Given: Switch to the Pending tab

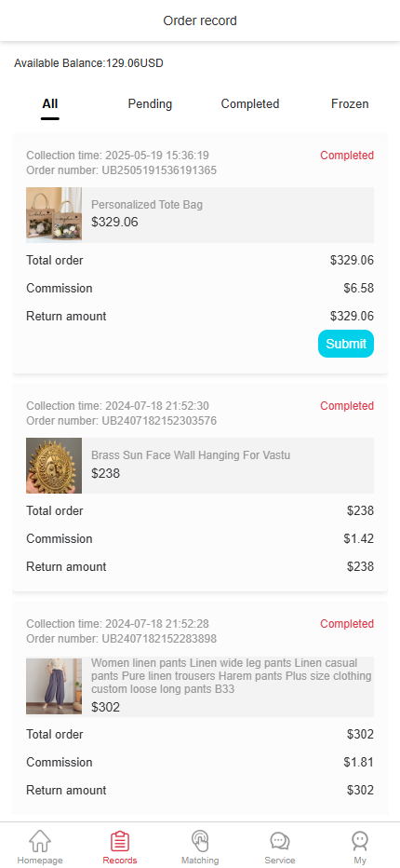Looking at the screenshot, I should point(150,104).
